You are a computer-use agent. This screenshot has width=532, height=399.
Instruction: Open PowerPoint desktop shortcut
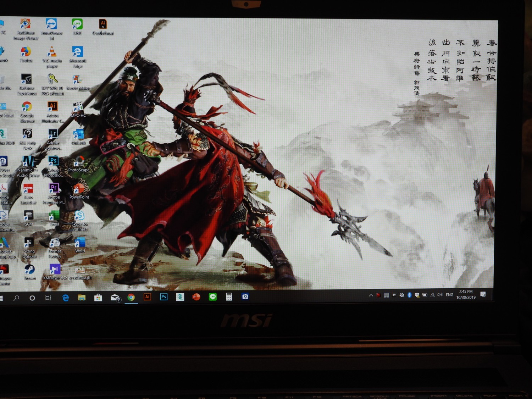(79, 191)
